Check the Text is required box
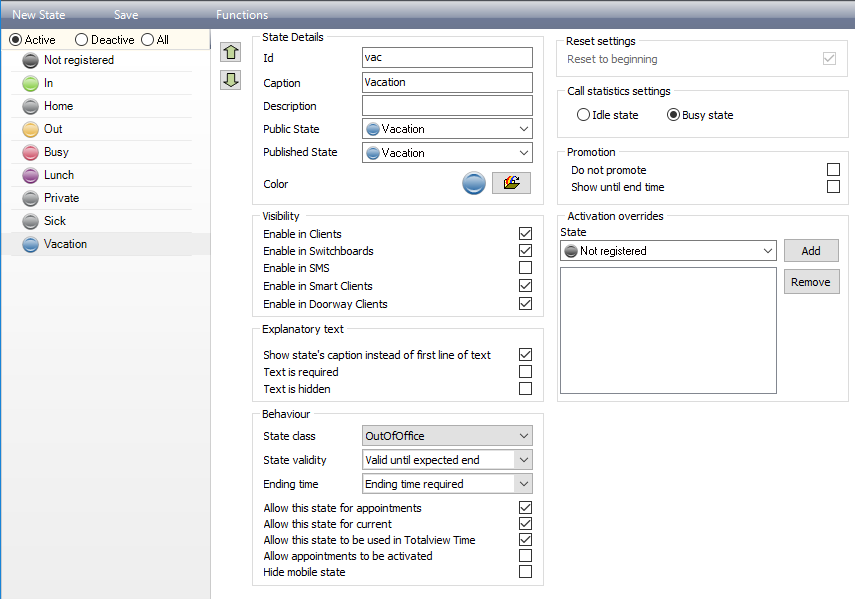Image resolution: width=855 pixels, height=599 pixels. pos(525,371)
